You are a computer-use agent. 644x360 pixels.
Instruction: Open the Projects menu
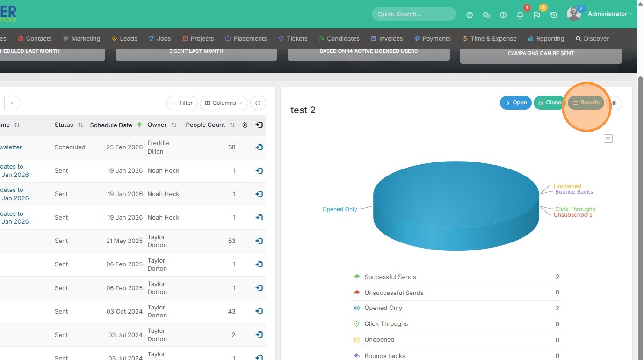(198, 38)
